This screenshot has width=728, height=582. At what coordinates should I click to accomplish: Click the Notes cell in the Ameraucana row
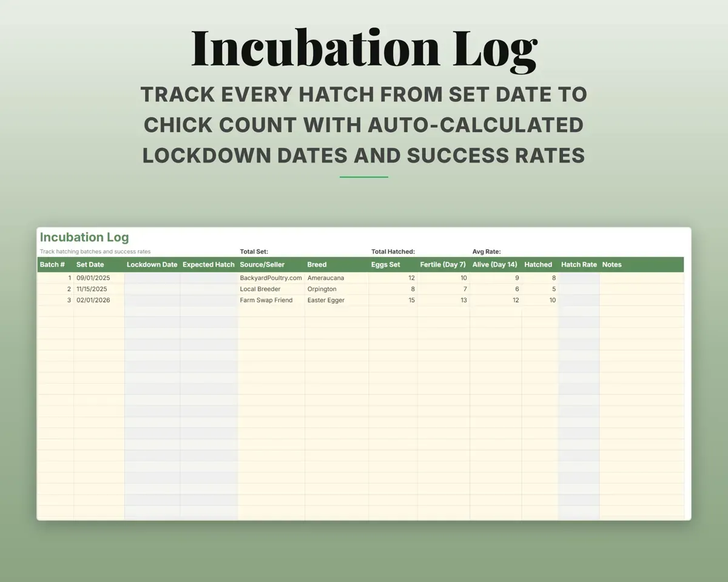coord(642,278)
